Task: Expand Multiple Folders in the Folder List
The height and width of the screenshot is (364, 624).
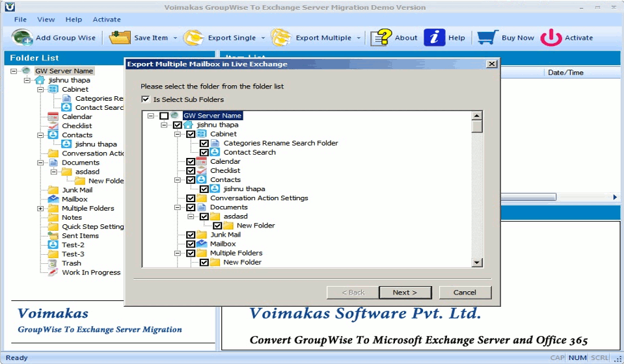Action: pyautogui.click(x=40, y=208)
